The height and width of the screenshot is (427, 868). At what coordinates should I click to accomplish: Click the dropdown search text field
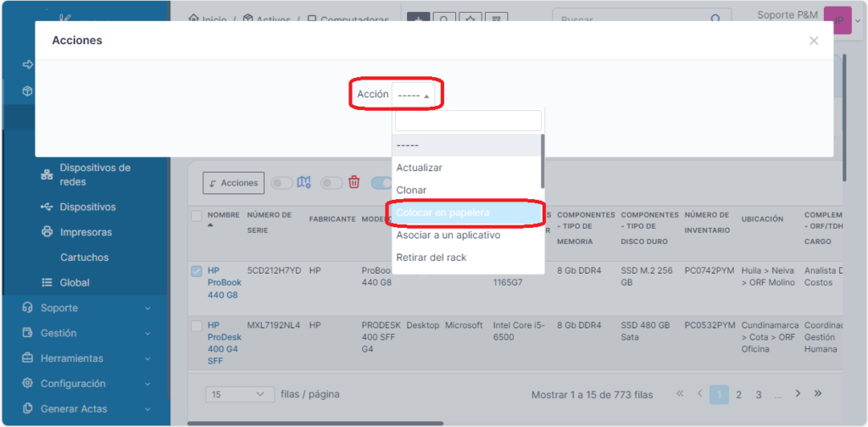coord(467,120)
